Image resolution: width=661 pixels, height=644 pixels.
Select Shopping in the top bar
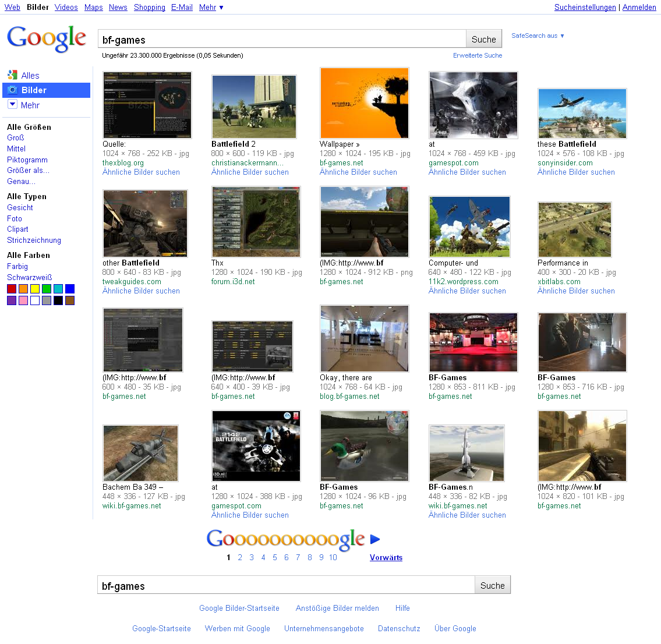pos(150,7)
